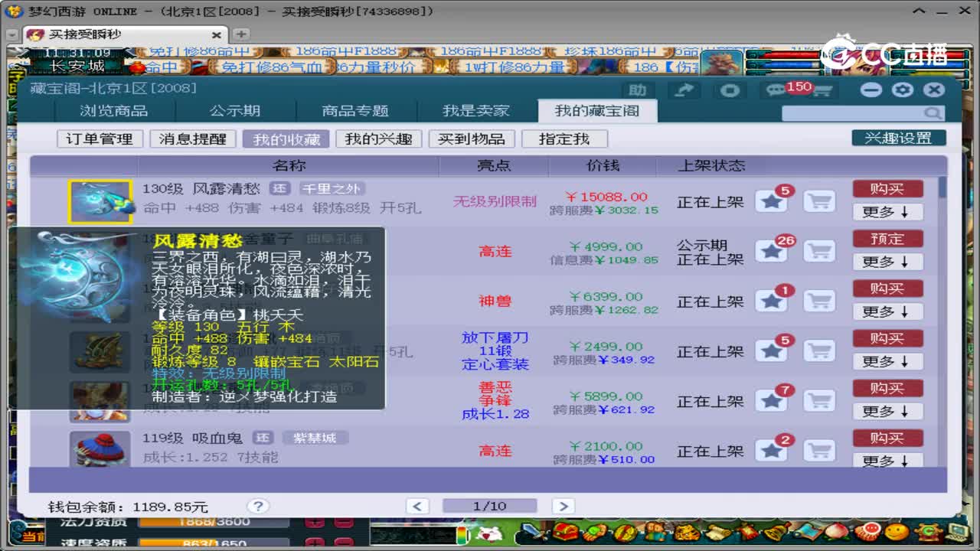Go to the next page arrow
Image resolution: width=980 pixels, height=551 pixels.
[563, 506]
